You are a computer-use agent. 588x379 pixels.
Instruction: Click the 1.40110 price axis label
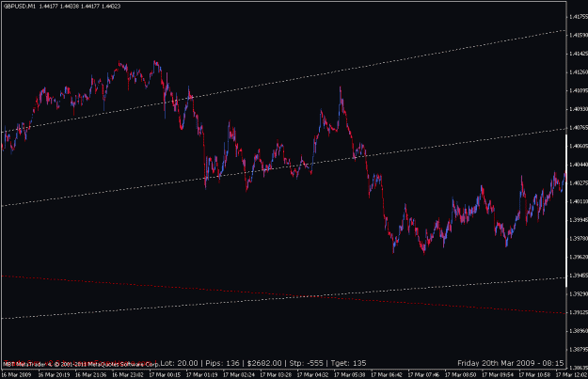pos(579,201)
